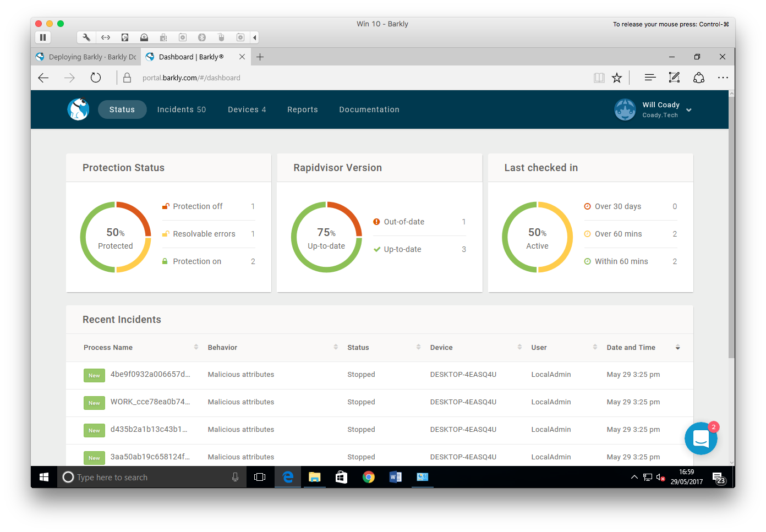Click the Barkly dog logo
The width and height of the screenshot is (766, 532).
pyautogui.click(x=78, y=109)
